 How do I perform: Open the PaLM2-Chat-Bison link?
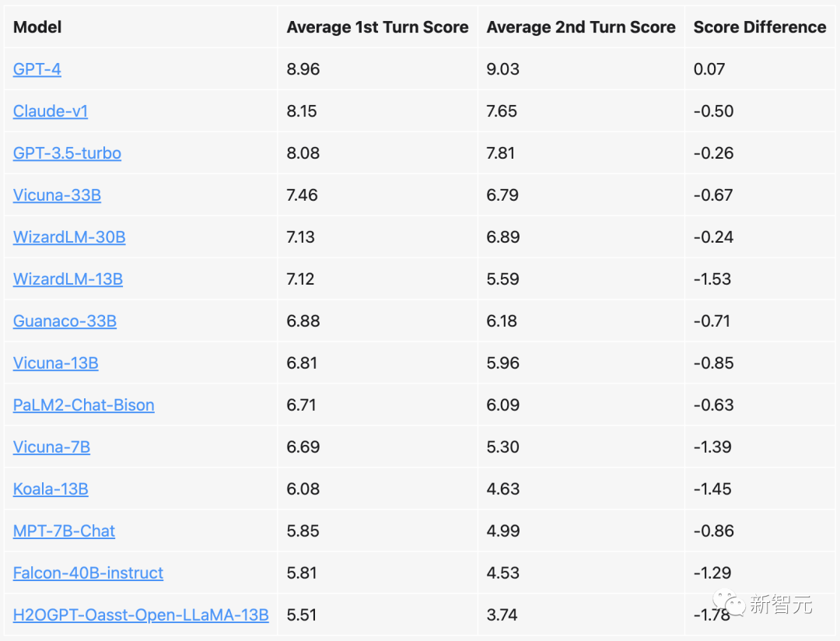[83, 405]
